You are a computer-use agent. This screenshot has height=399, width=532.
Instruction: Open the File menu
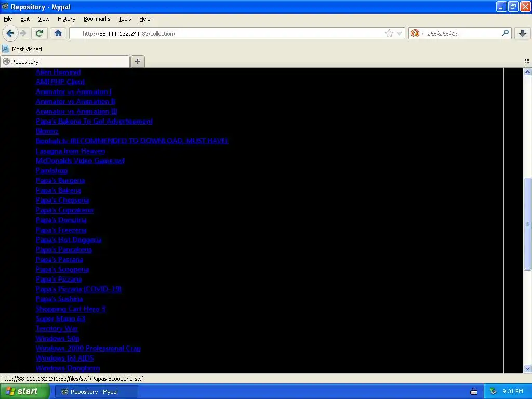coord(8,19)
